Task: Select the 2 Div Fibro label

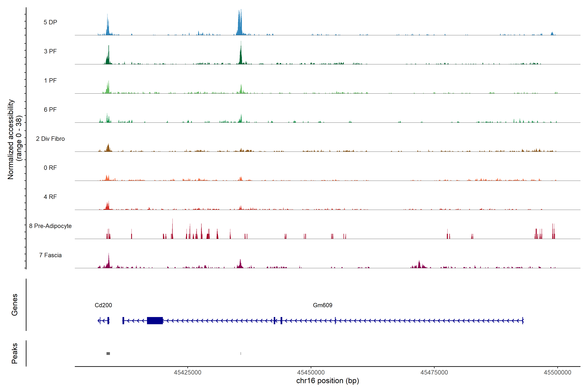Action: point(50,139)
